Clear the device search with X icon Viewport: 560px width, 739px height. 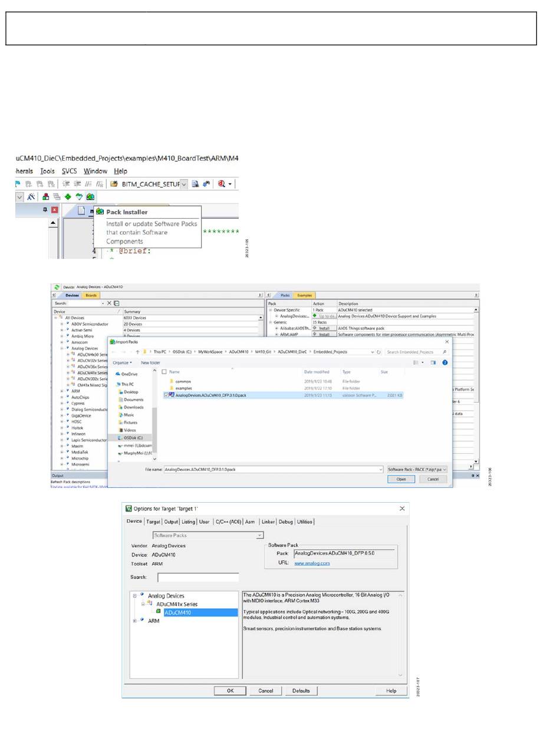tap(109, 303)
